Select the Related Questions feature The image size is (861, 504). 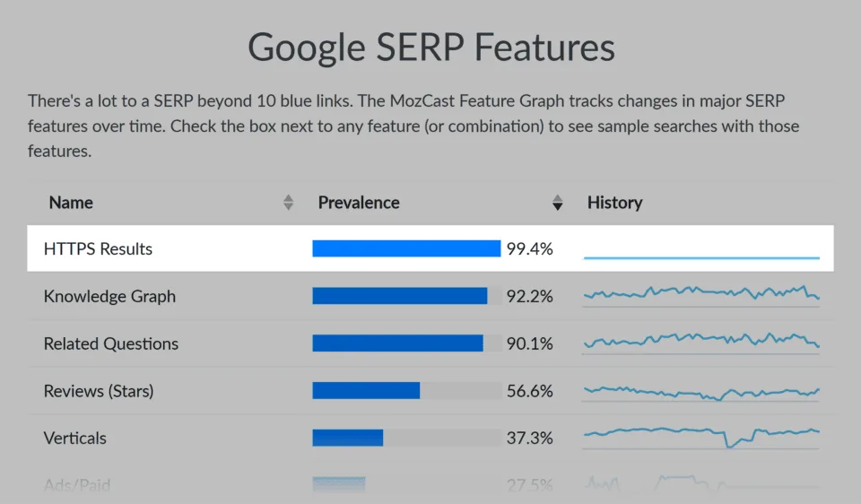(111, 343)
